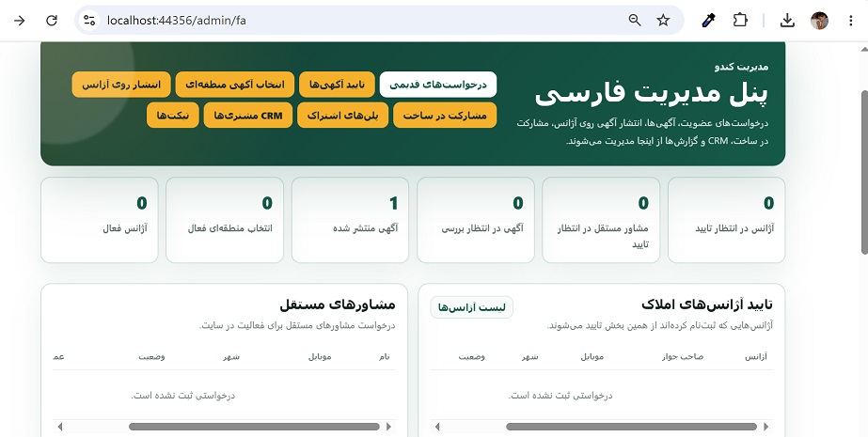868x437 pixels.
Task: Click the browser forward arrow
Action: [20, 21]
